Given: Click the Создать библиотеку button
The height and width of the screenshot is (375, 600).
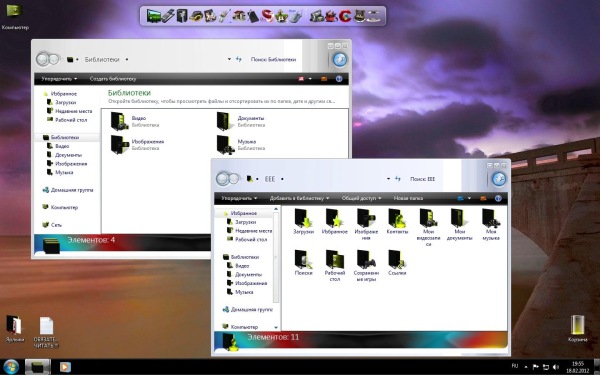Looking at the screenshot, I should point(113,79).
